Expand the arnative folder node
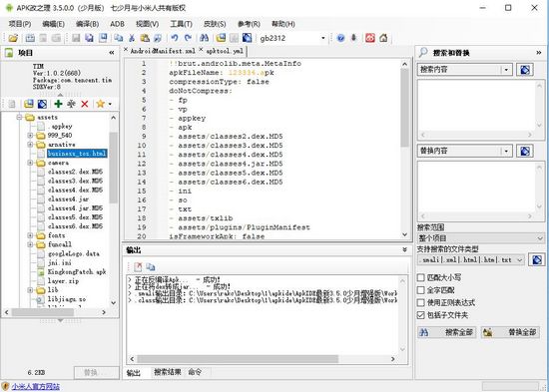Viewport: 549px width, 392px height. [x=30, y=145]
